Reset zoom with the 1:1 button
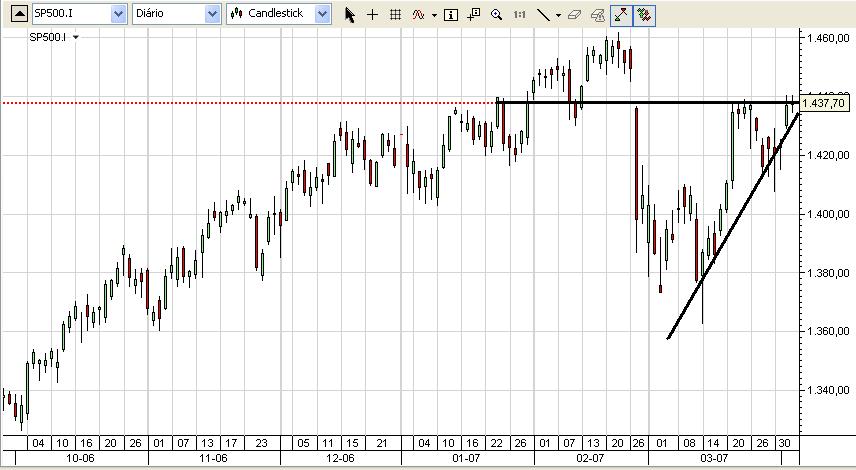Viewport: 856px width, 470px height. (519, 15)
